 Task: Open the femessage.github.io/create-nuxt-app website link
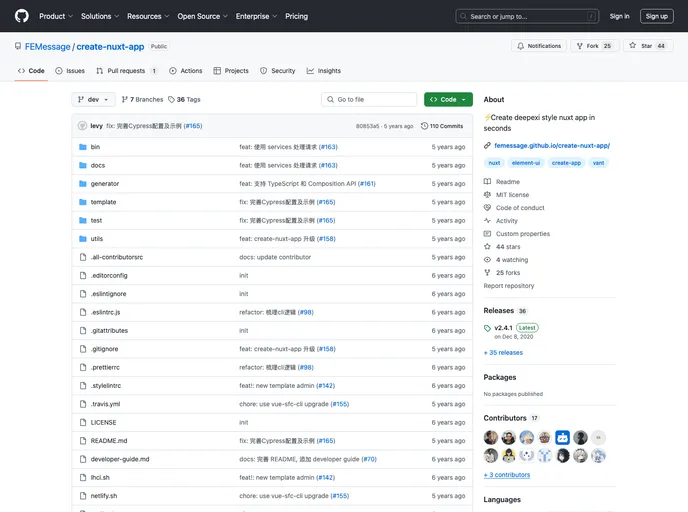coord(552,146)
